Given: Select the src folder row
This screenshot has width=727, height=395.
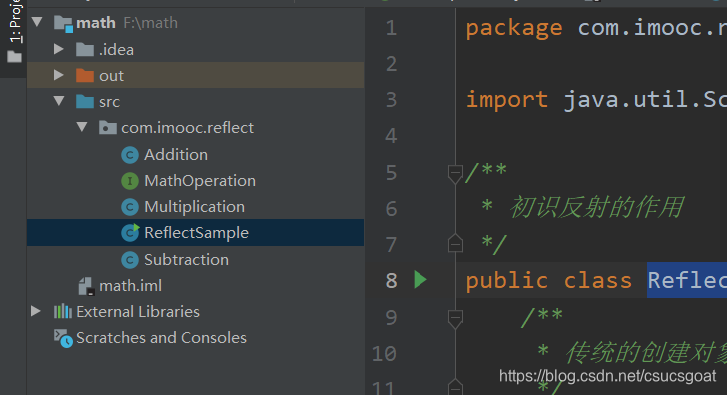Looking at the screenshot, I should (x=195, y=101).
